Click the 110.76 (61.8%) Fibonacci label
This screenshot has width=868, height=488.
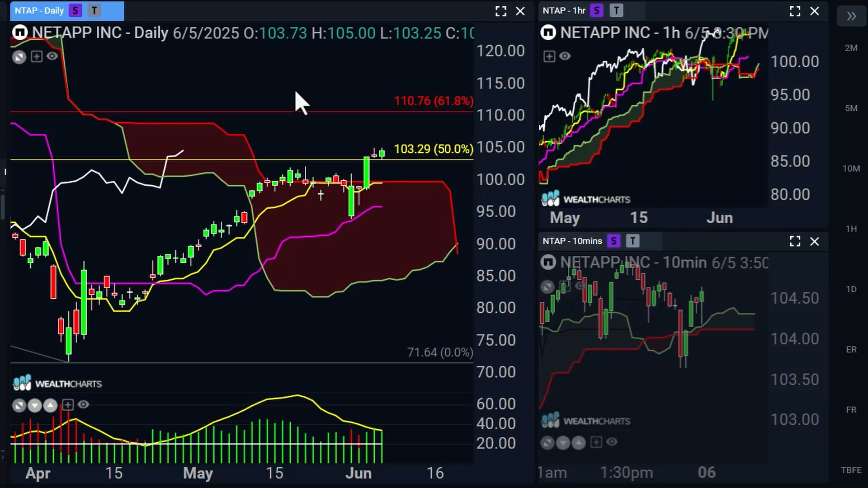pyautogui.click(x=434, y=101)
